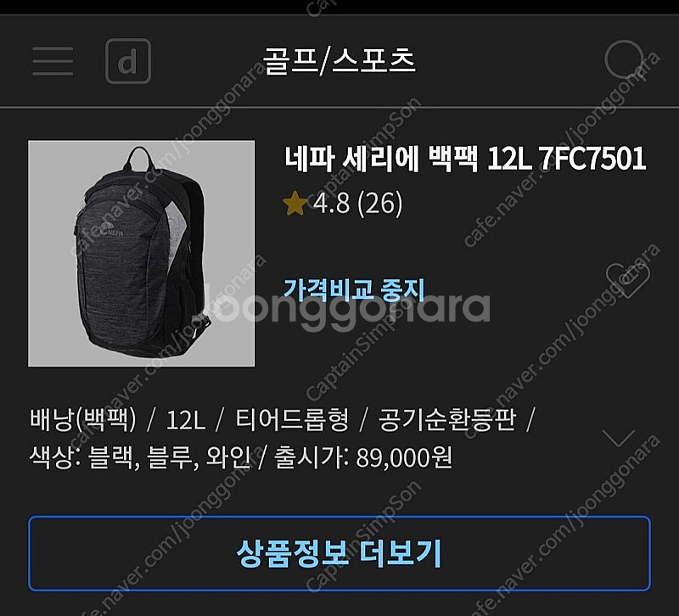Select the 12L capacity spec
679x616 pixels.
tap(185, 419)
